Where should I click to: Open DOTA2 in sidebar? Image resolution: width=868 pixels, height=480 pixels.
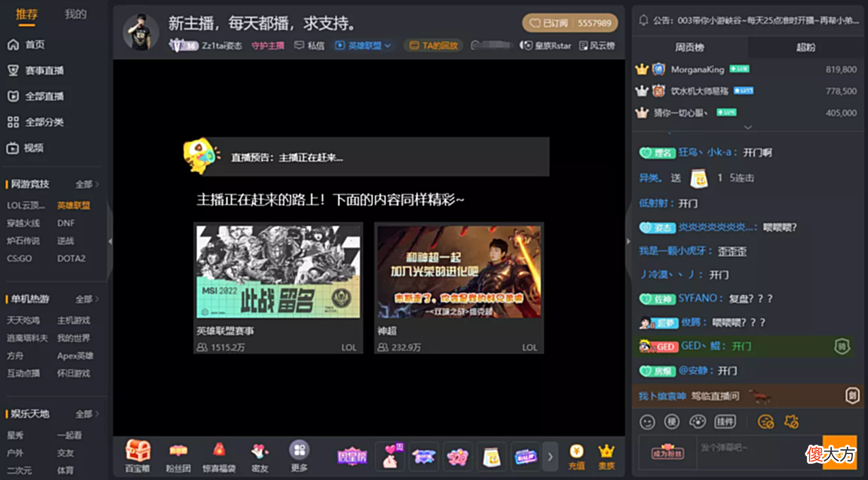[71, 258]
